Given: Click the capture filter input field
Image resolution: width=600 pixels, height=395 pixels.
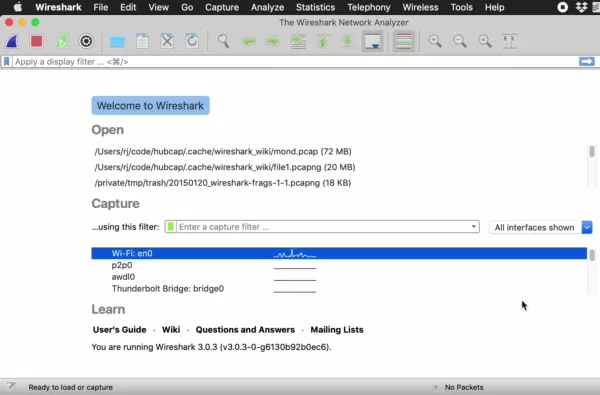Looking at the screenshot, I should point(323,227).
